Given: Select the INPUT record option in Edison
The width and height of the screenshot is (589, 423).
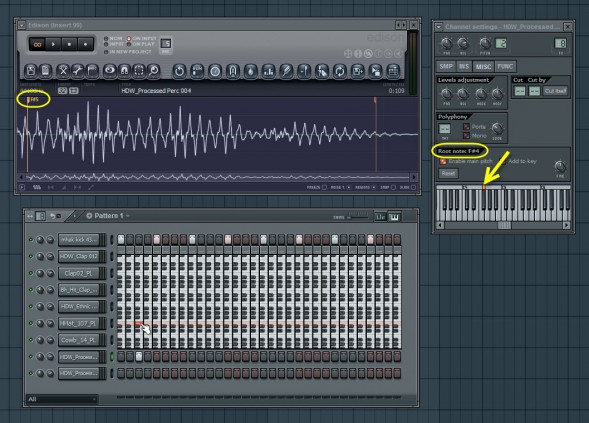Looking at the screenshot, I should tap(114, 44).
